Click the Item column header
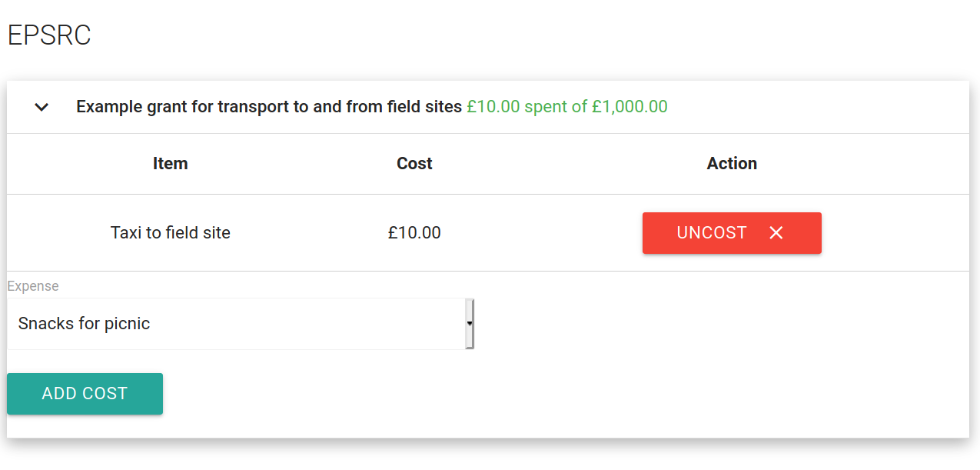Viewport: 980px width, 470px height. coord(170,163)
